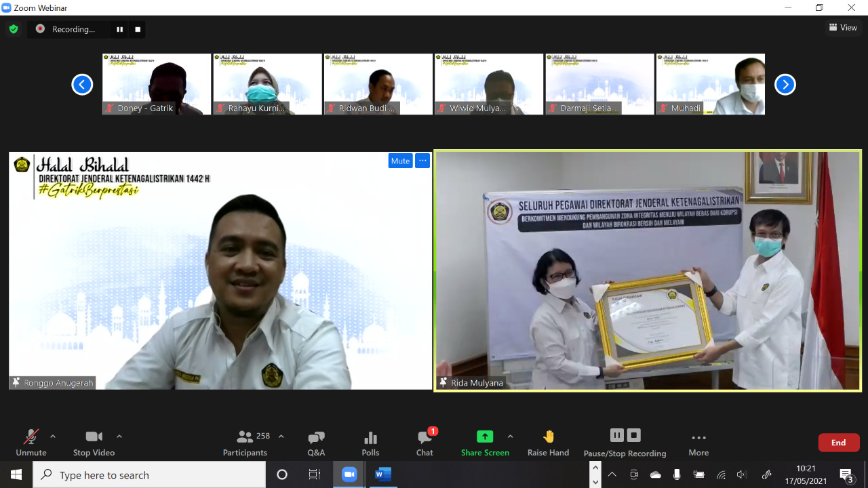The height and width of the screenshot is (488, 868).
Task: Open the Q&A panel
Action: (x=315, y=441)
